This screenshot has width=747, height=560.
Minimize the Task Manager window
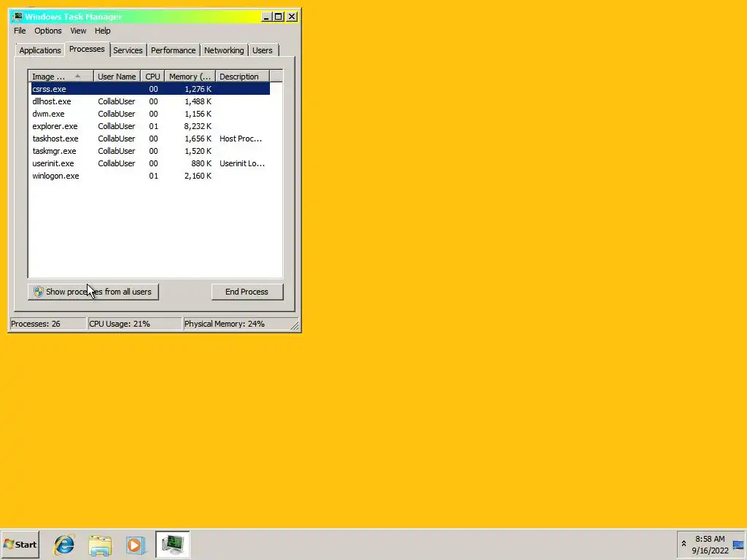coord(266,17)
